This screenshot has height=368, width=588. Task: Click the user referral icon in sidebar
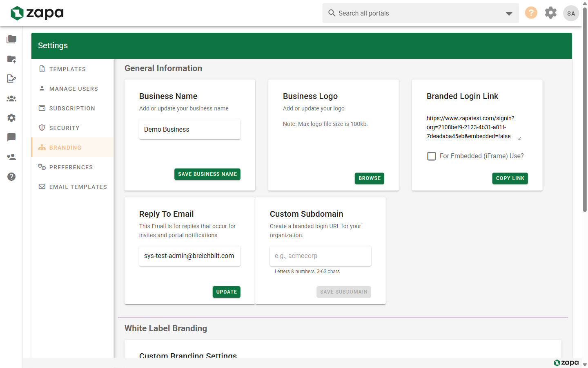11,157
